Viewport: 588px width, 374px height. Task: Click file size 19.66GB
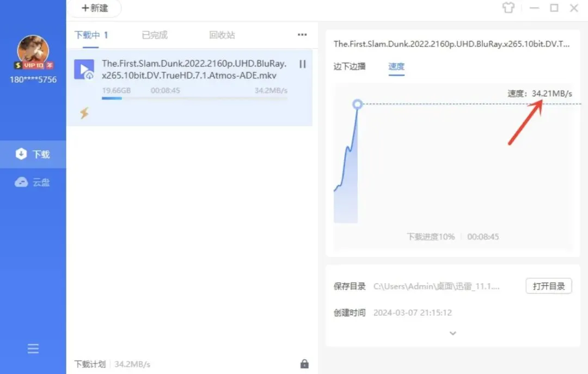pyautogui.click(x=117, y=90)
